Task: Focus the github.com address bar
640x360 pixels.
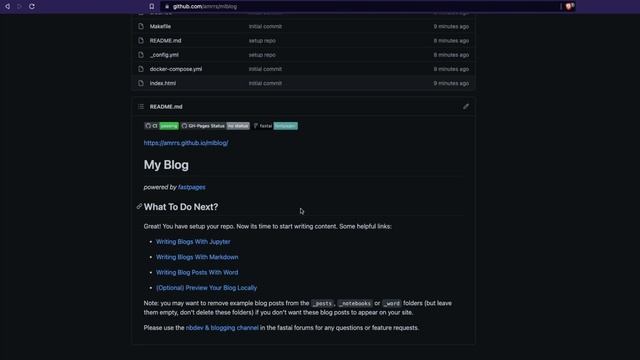Action: coord(361,7)
